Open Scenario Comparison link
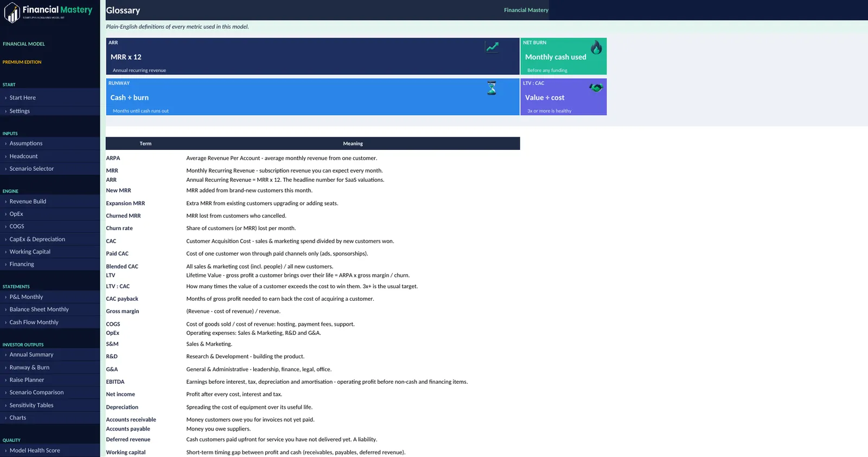This screenshot has width=868, height=457. click(50, 392)
